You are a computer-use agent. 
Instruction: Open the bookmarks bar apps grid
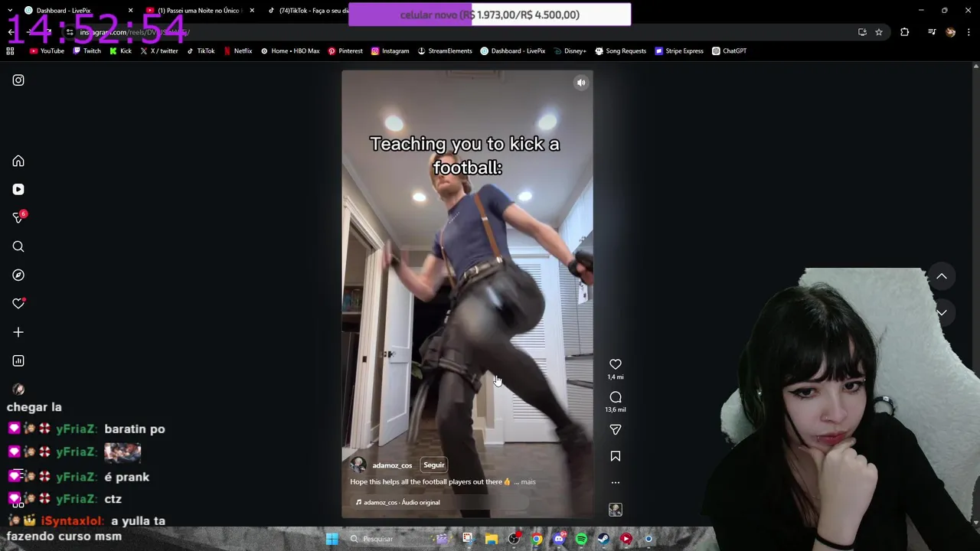[x=10, y=51]
